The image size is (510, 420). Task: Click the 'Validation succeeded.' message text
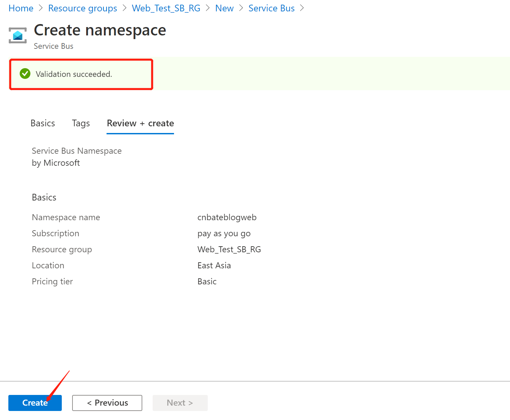coord(74,74)
